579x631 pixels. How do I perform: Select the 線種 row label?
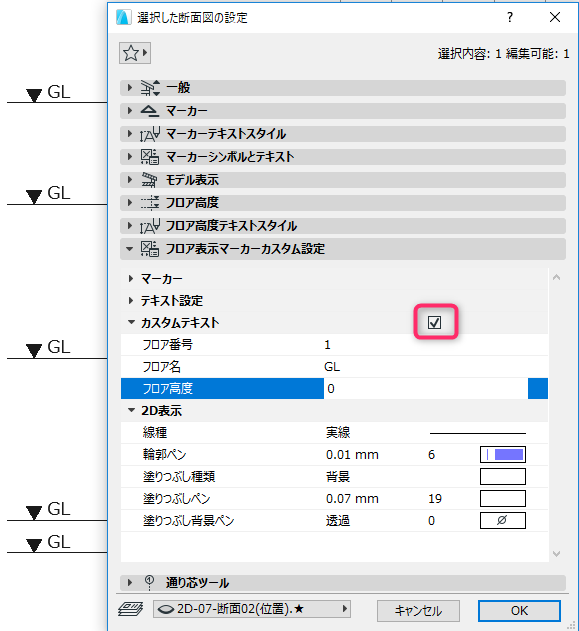[155, 433]
